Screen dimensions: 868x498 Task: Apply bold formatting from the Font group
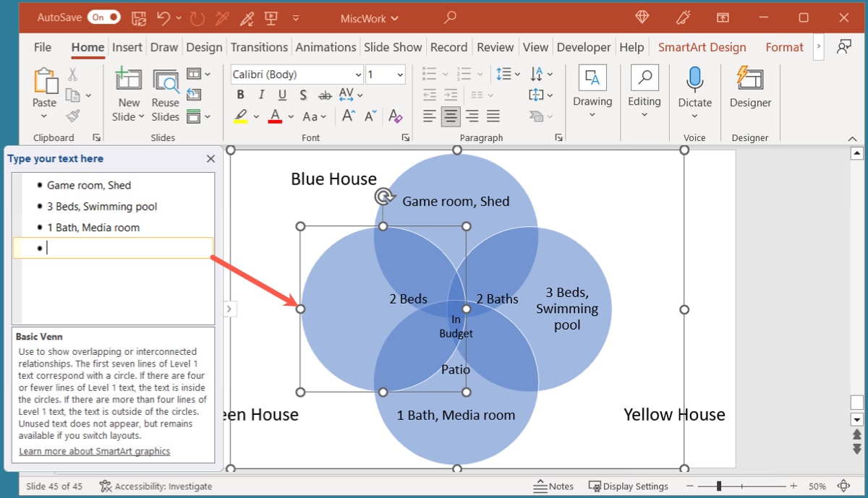pos(240,95)
